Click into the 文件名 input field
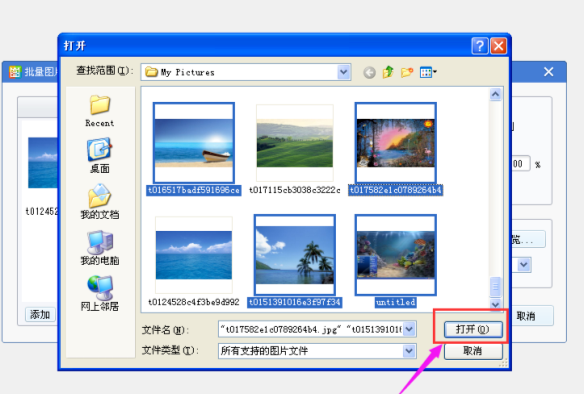 tap(311, 329)
